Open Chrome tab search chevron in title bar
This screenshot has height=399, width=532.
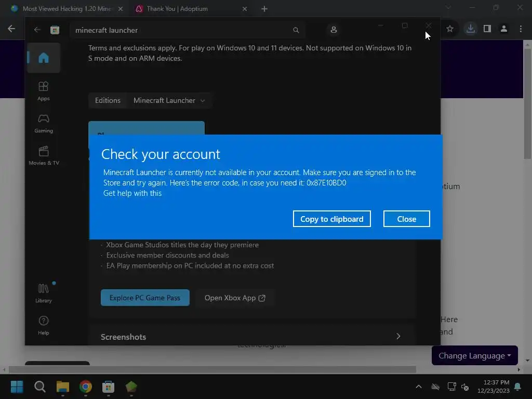coord(448,7)
